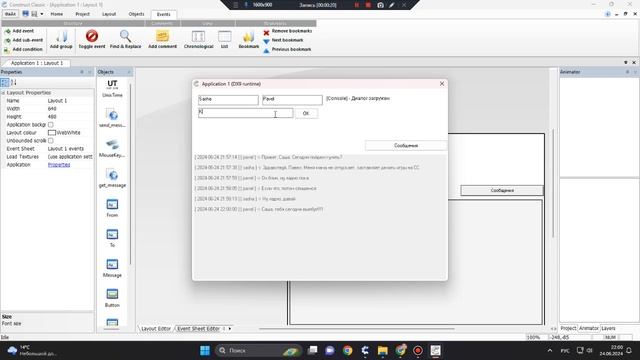Select the Application 1 : Layout 1 tab
Image resolution: width=640 pixels, height=360 pixels.
click(x=37, y=63)
